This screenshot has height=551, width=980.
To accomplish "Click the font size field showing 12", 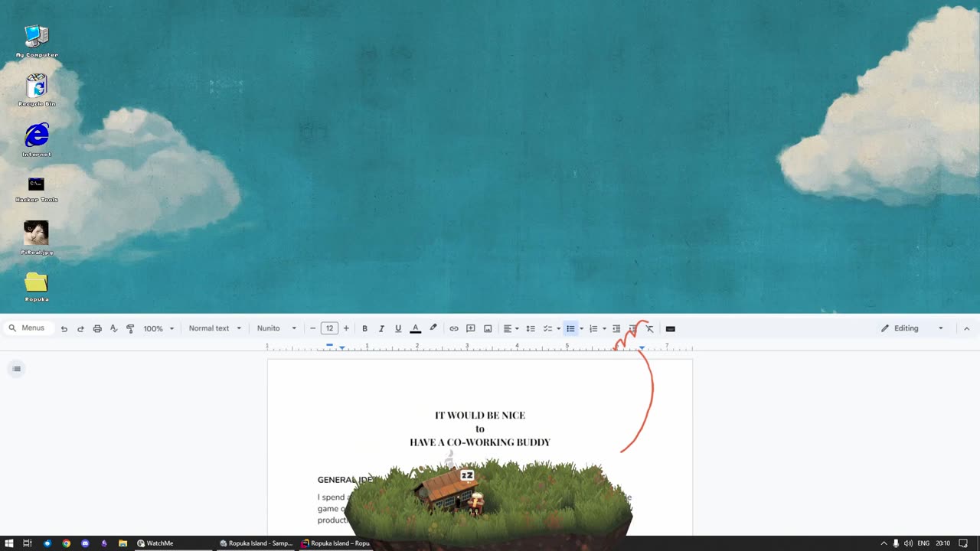I will tap(329, 328).
